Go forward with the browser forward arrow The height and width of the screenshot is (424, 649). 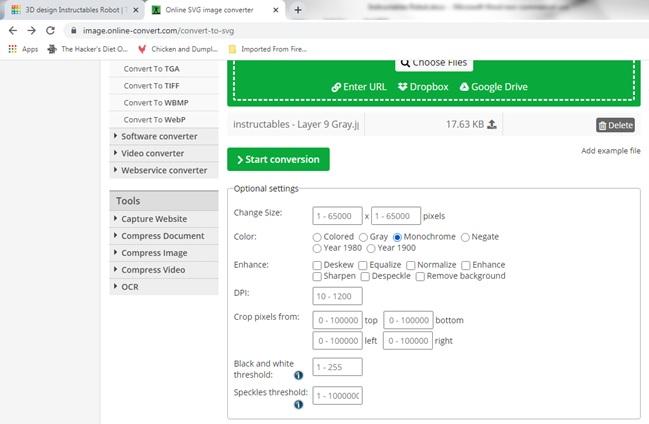[x=31, y=31]
